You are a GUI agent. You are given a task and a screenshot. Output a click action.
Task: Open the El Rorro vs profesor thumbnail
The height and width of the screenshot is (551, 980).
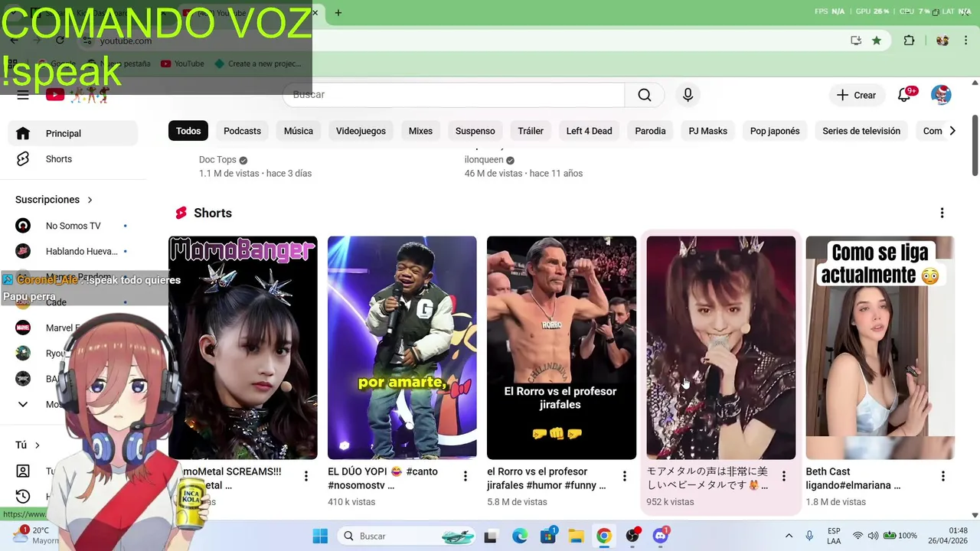[561, 347]
